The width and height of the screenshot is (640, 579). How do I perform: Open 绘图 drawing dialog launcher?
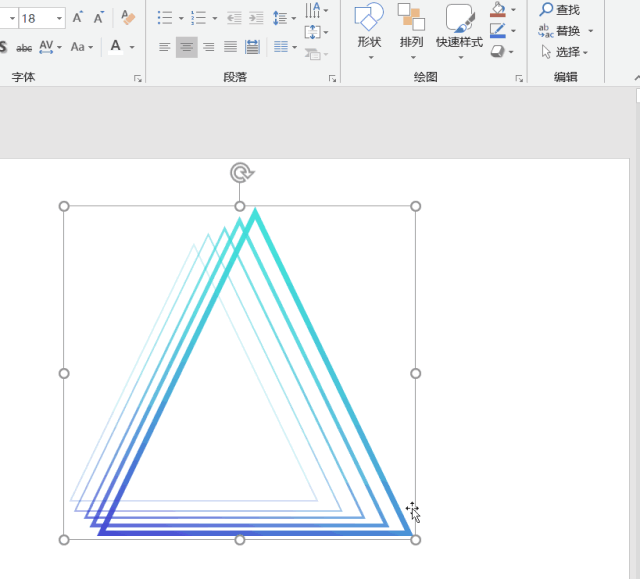[519, 78]
